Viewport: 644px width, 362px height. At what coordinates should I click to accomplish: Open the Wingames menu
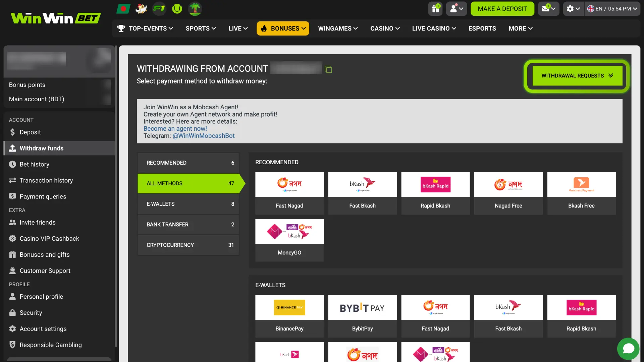pyautogui.click(x=338, y=28)
